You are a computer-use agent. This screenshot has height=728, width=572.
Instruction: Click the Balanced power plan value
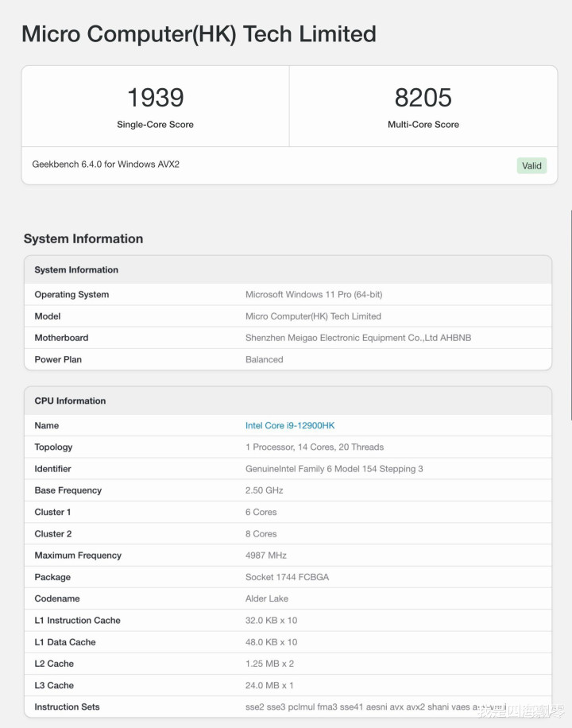point(265,359)
